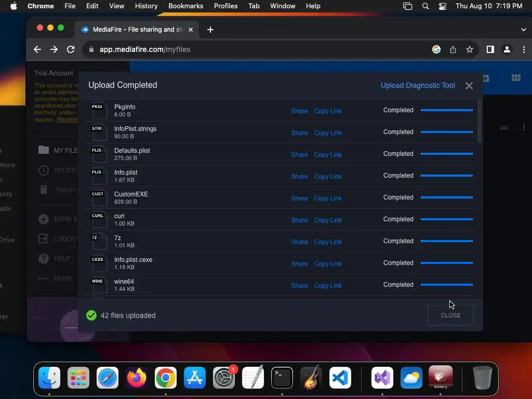
Task: Share the curl file
Action: click(x=299, y=220)
